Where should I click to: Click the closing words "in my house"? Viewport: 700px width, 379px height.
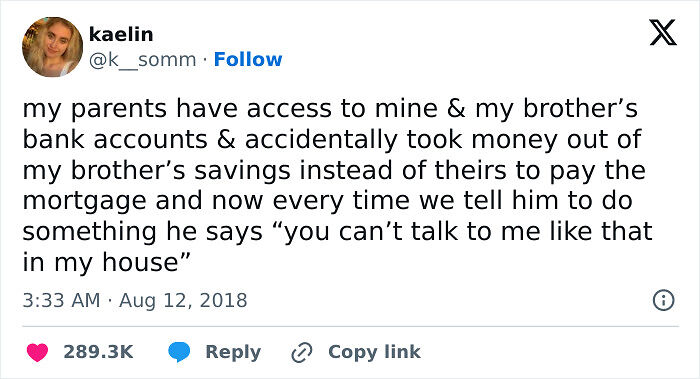pos(106,262)
